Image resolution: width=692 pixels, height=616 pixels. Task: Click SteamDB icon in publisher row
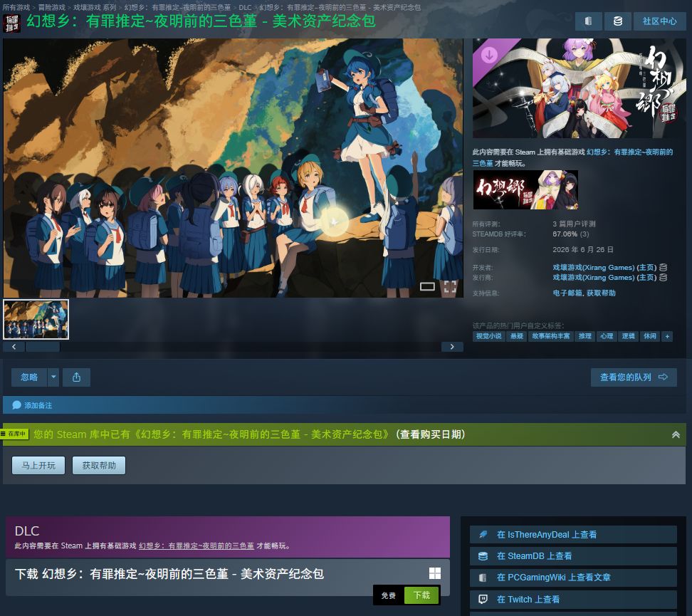pyautogui.click(x=663, y=277)
